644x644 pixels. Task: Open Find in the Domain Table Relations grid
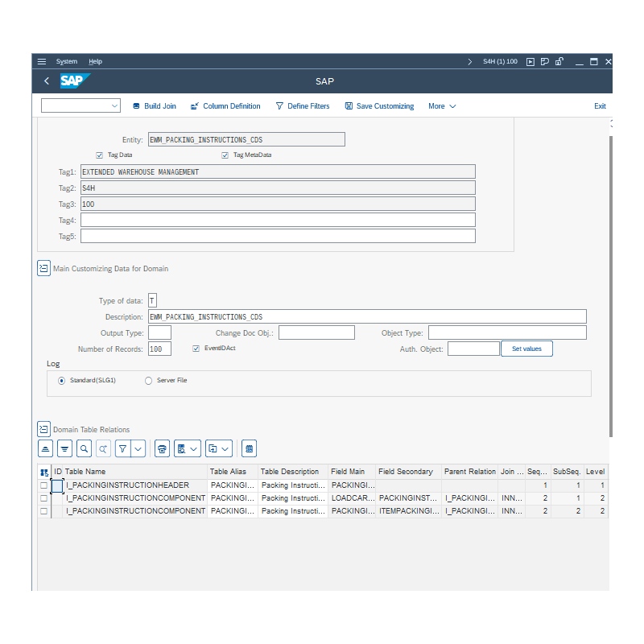(x=85, y=448)
